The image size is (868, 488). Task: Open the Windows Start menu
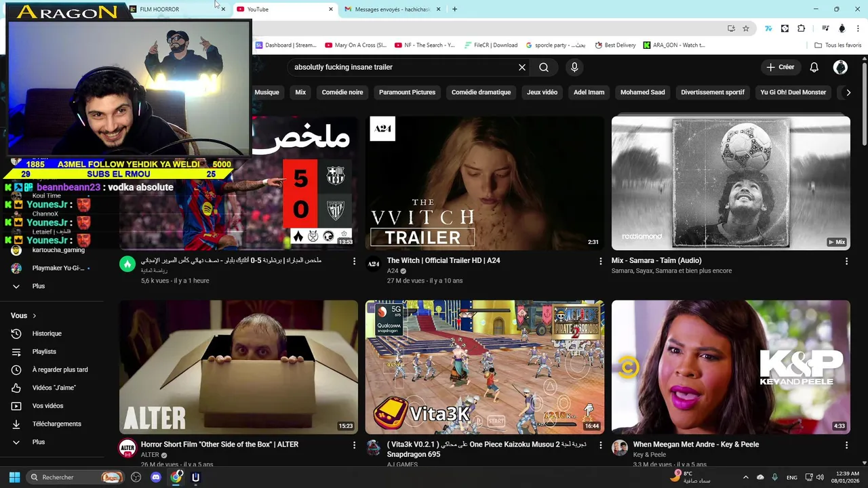click(14, 477)
